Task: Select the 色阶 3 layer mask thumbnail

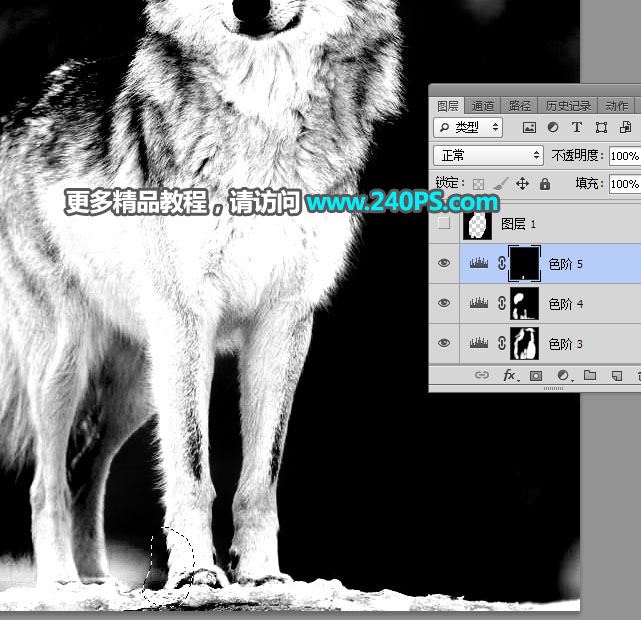Action: point(525,344)
